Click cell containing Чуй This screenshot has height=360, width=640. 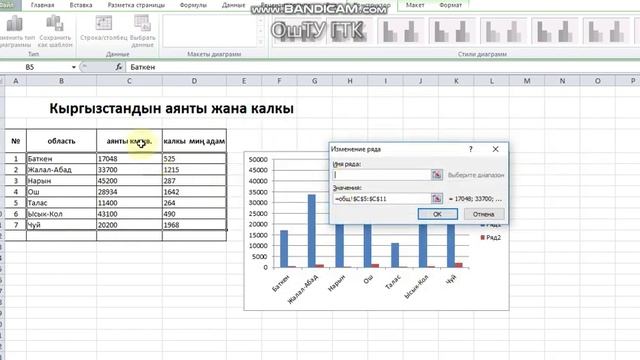click(61, 224)
